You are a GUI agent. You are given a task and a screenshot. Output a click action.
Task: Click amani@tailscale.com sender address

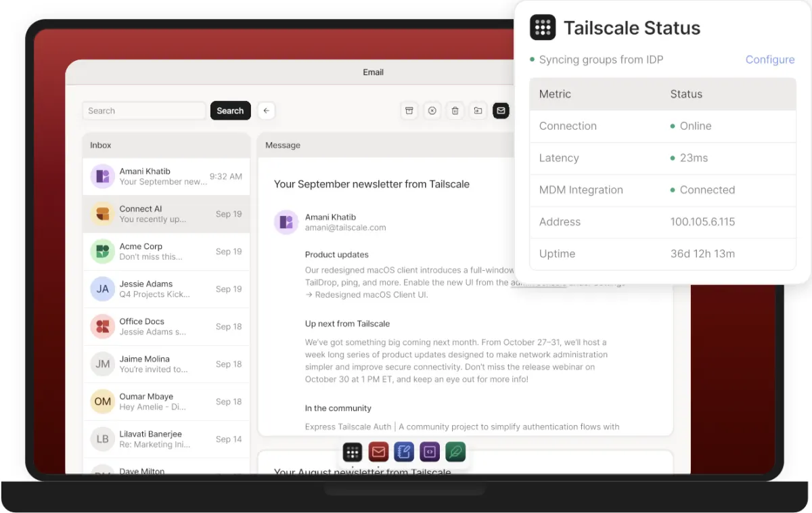[346, 228]
